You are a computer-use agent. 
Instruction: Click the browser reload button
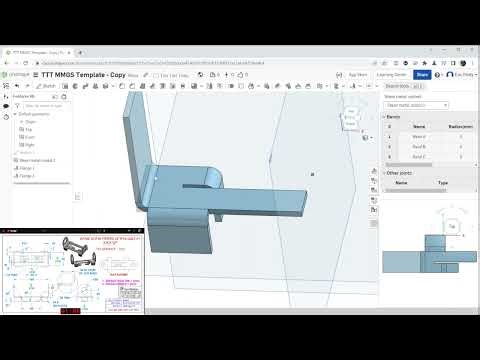click(26, 63)
